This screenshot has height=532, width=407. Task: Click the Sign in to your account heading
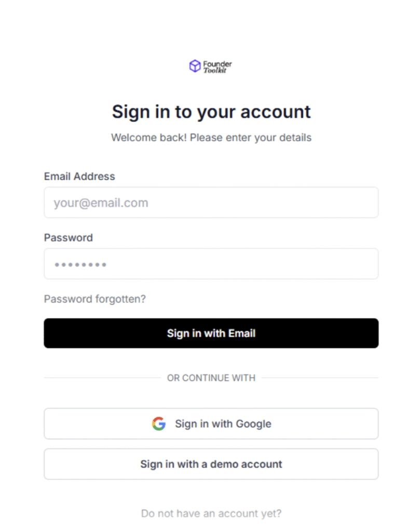(x=211, y=112)
